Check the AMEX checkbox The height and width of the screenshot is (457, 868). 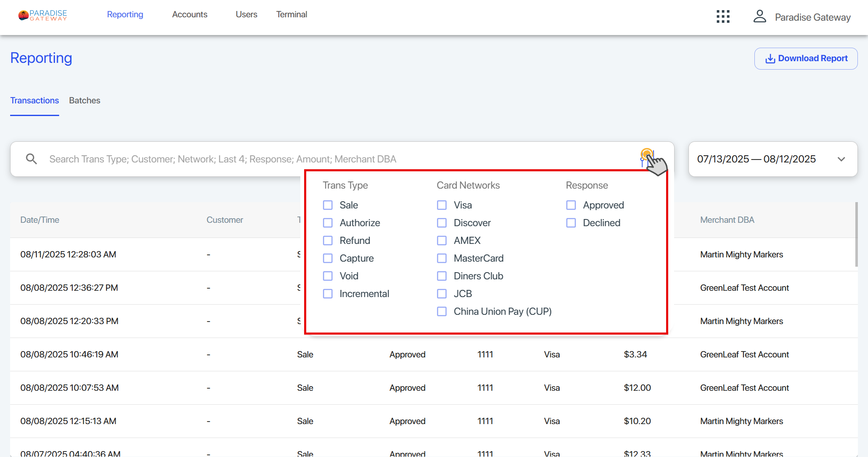pyautogui.click(x=442, y=241)
